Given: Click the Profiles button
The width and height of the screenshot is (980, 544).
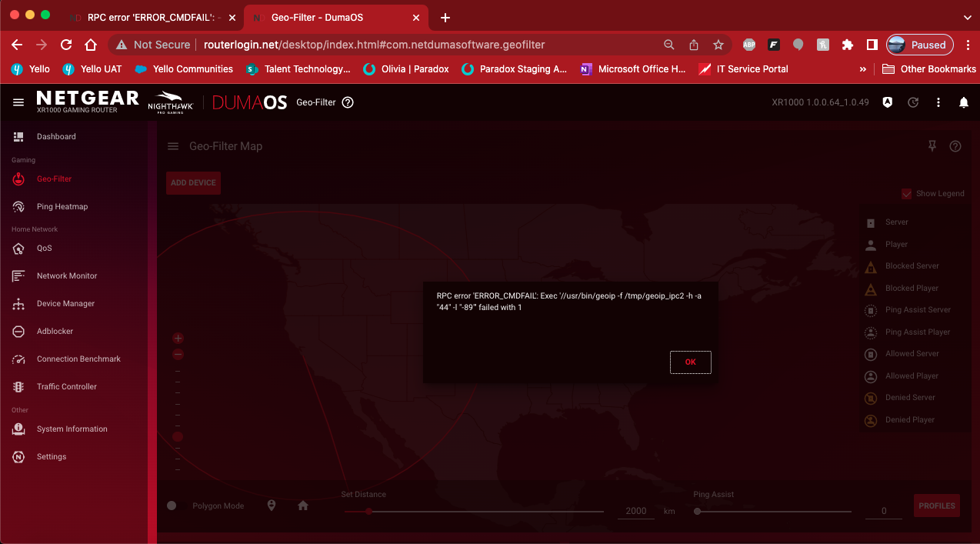Looking at the screenshot, I should click(x=936, y=506).
